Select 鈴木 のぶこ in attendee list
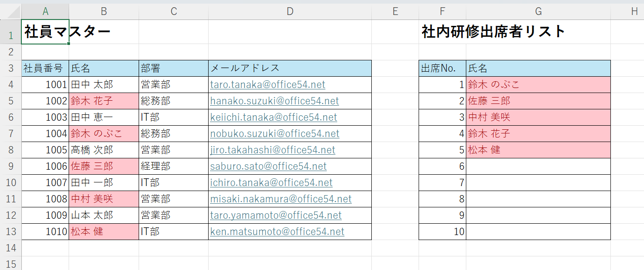The image size is (644, 270). pyautogui.click(x=539, y=84)
